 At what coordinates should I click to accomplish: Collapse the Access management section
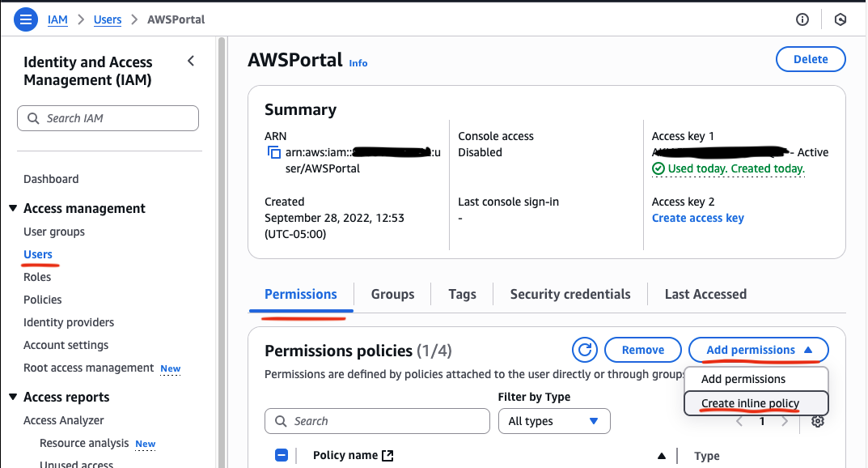[x=14, y=208]
